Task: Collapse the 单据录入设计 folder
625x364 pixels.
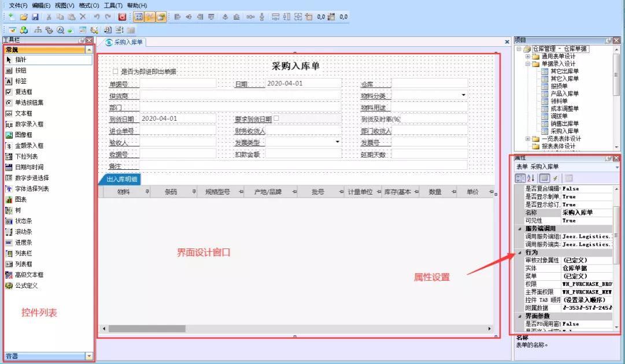Action: [x=528, y=64]
